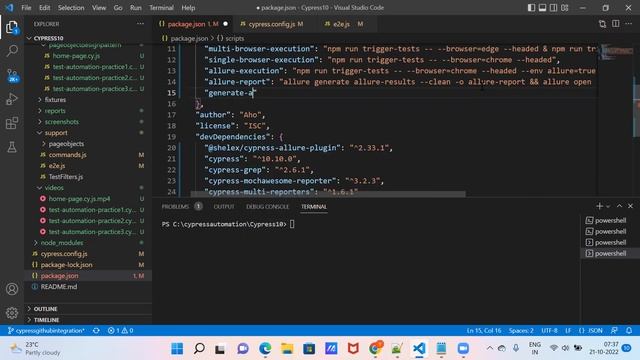640x360 pixels.
Task: Switch to Debug Console panel tab
Action: click(267, 207)
